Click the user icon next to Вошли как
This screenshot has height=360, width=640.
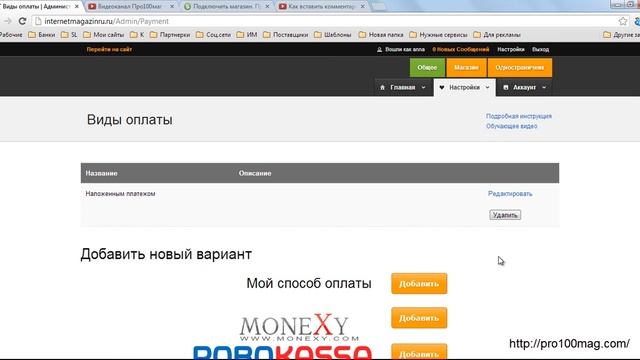[379, 49]
